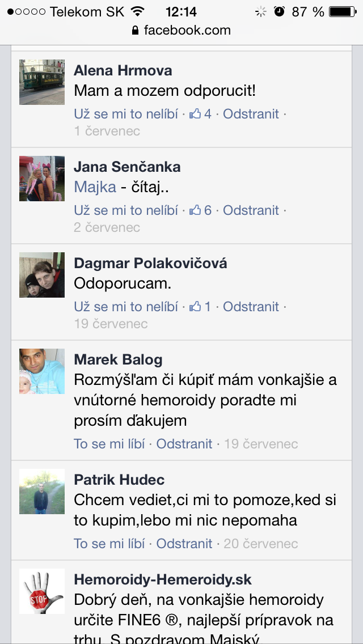363x644 pixels.
Task: Tap the facebook.com address bar
Action: pos(181,30)
